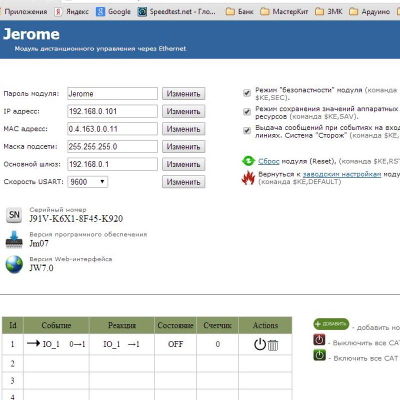This screenshot has width=400, height=400.
Task: Toggle the module security mode checkbox
Action: [247, 93]
